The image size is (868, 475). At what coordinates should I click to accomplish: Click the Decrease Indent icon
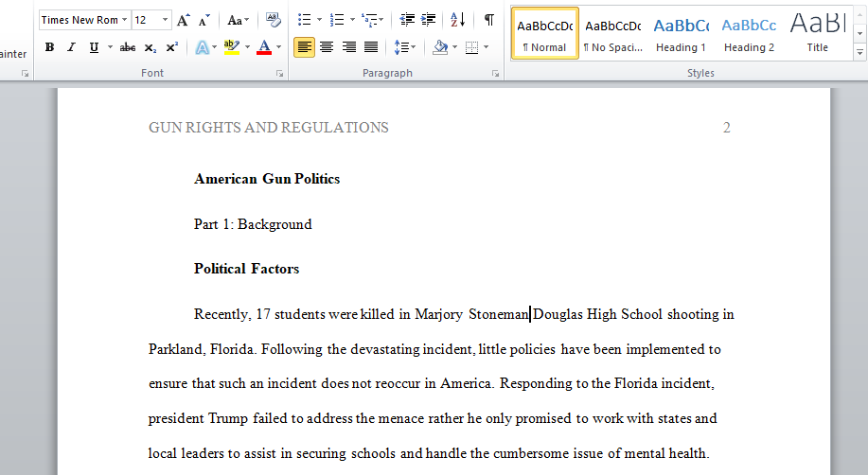coord(407,21)
